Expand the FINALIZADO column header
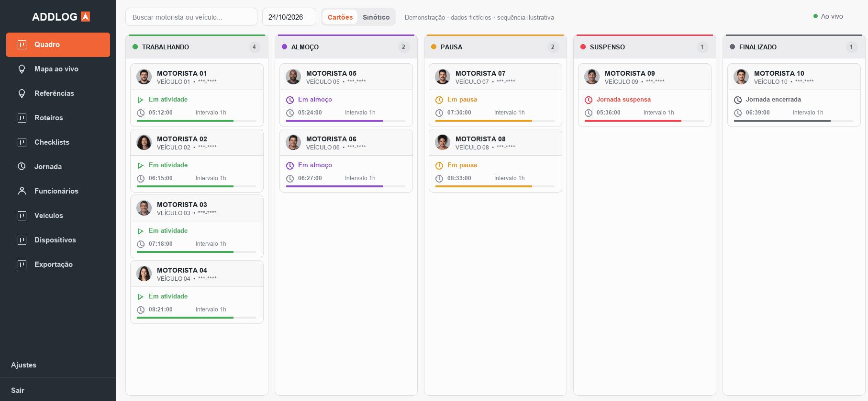Image resolution: width=868 pixels, height=401 pixels. tap(794, 47)
